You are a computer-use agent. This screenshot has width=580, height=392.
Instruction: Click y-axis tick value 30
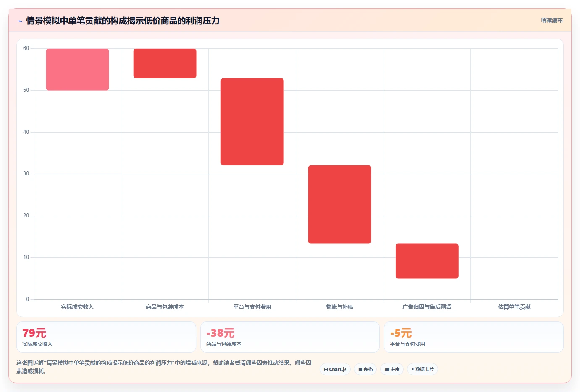click(26, 174)
